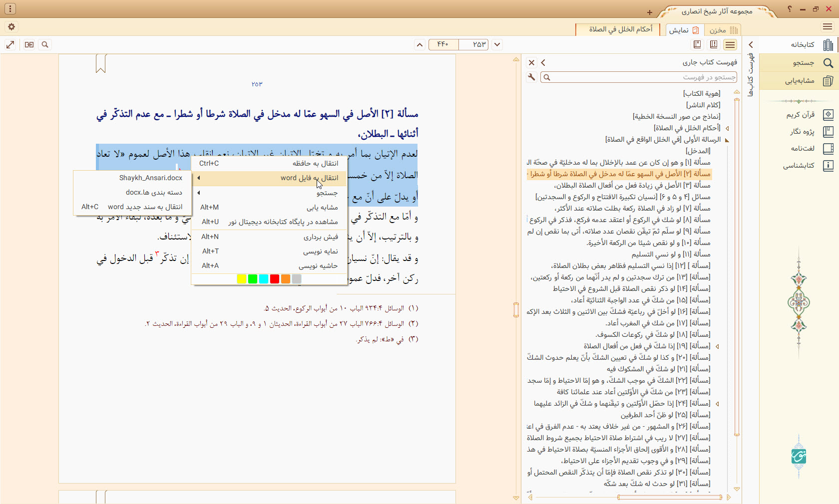839x504 pixels.
Task: Open مسألة [٣] الأصل في زيادة فعل in index
Action: coord(632,186)
